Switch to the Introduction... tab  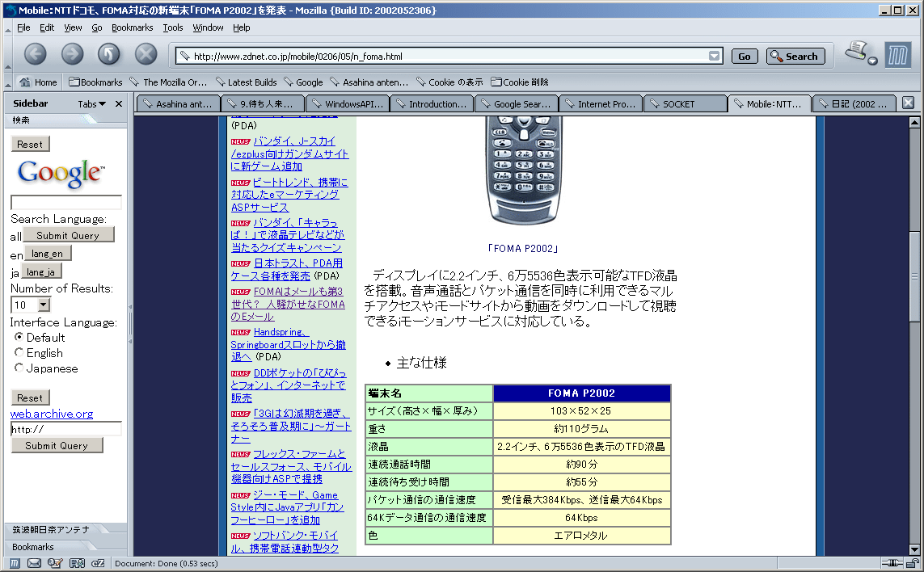coord(432,103)
